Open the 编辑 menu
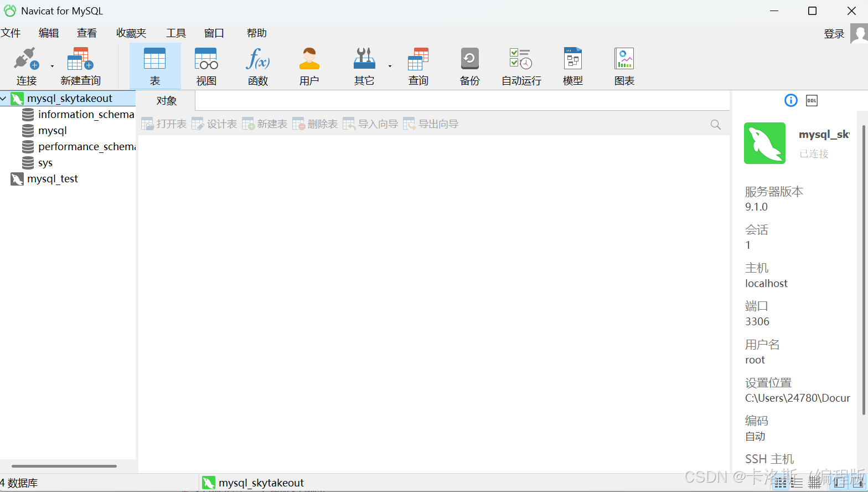Screen dimensions: 868x492 49,33
